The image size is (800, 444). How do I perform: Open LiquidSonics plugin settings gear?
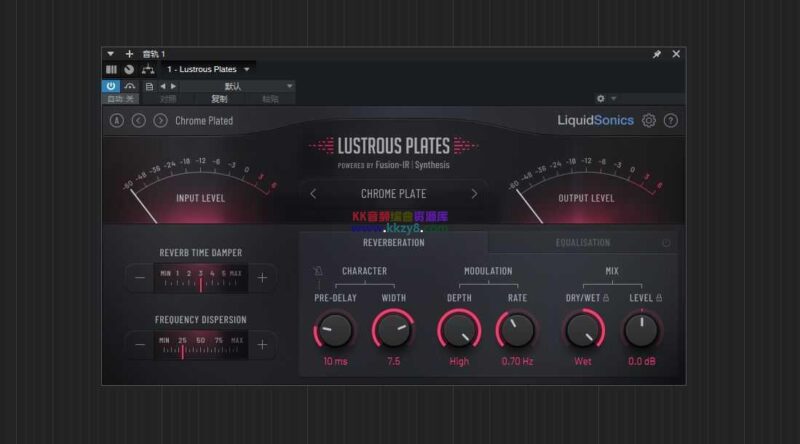click(648, 121)
